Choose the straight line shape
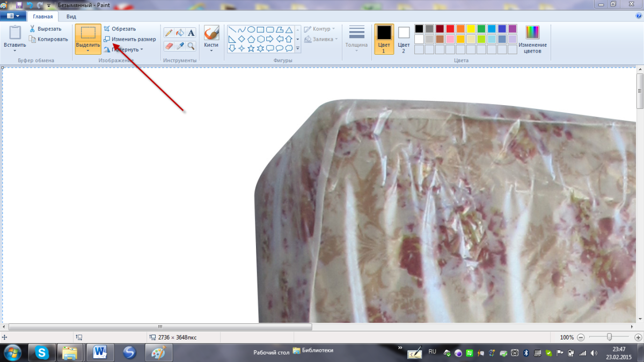644x362 pixels. [232, 29]
